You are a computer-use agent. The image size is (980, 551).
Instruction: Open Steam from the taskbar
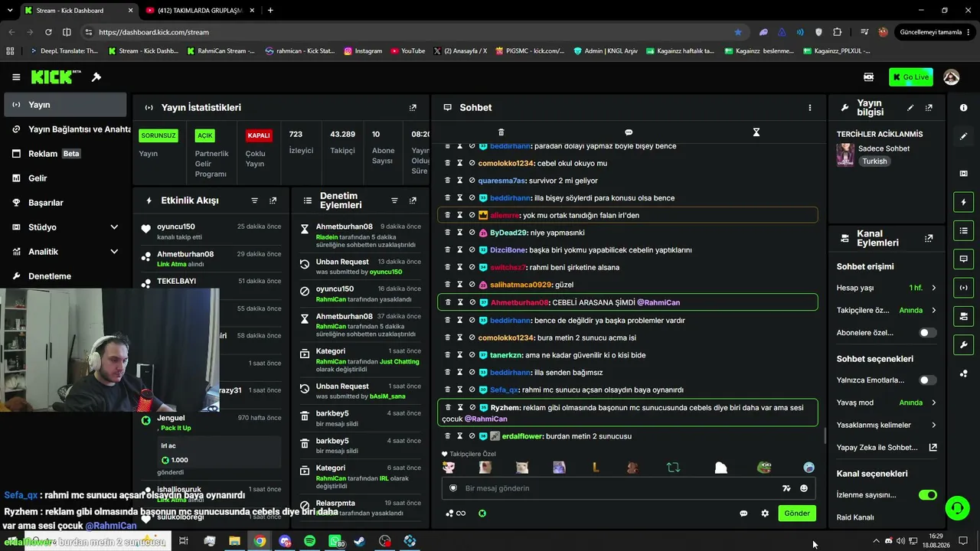(360, 541)
